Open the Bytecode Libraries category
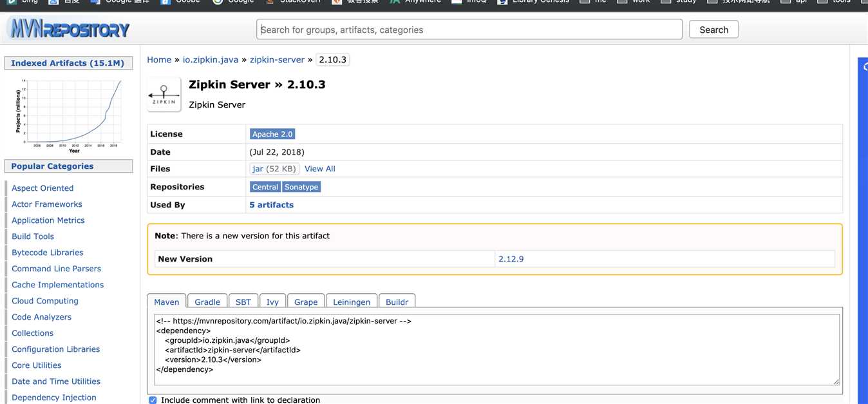Image resolution: width=868 pixels, height=404 pixels. (x=48, y=253)
